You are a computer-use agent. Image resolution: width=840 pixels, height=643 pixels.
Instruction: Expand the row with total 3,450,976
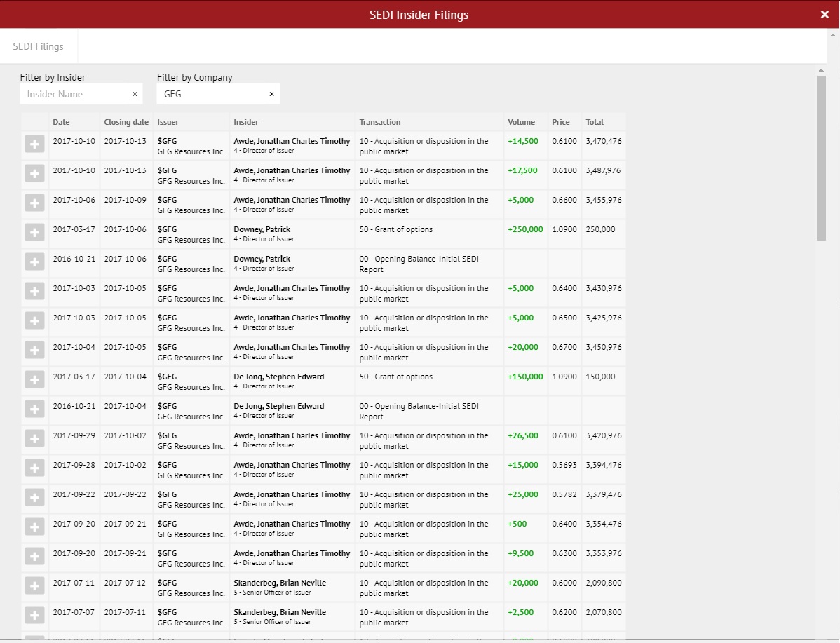tap(34, 351)
